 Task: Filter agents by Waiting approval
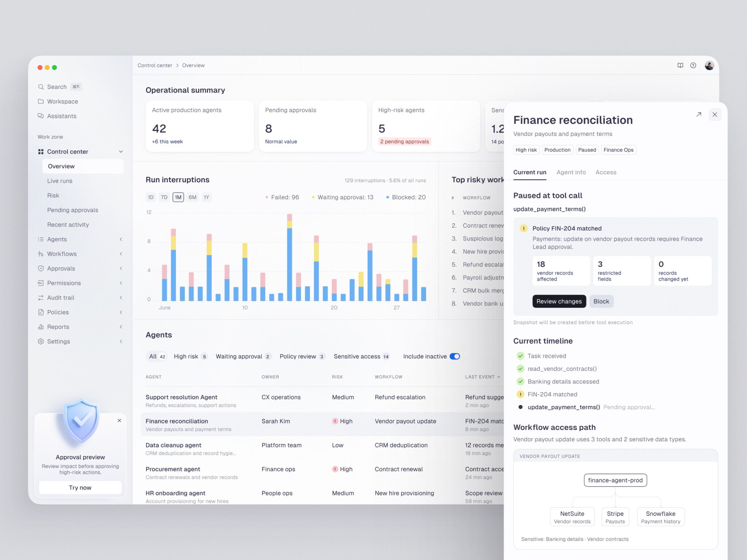click(x=243, y=356)
